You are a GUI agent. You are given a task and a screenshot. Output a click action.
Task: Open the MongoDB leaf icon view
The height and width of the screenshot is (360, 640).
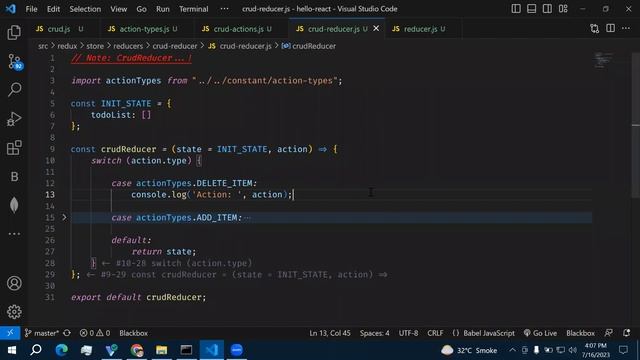coord(14,205)
